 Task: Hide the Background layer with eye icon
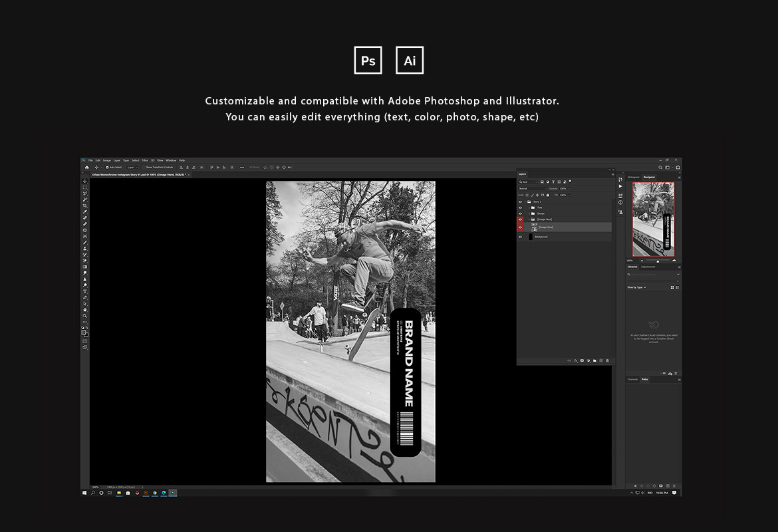coord(520,237)
